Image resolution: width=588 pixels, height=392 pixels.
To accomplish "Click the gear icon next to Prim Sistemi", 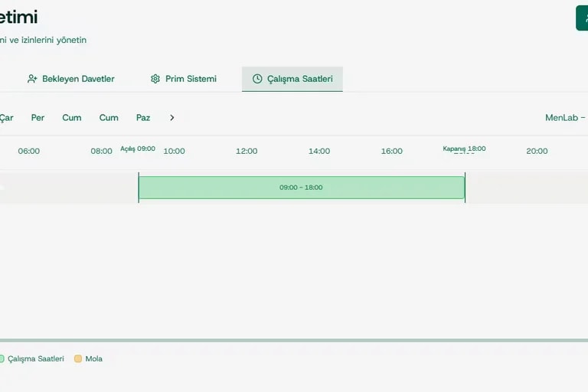I will click(155, 79).
